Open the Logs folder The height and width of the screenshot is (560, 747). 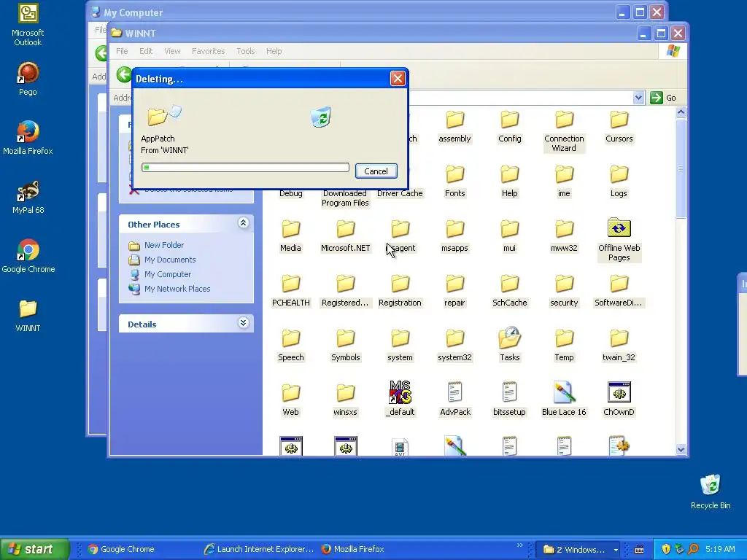point(619,181)
